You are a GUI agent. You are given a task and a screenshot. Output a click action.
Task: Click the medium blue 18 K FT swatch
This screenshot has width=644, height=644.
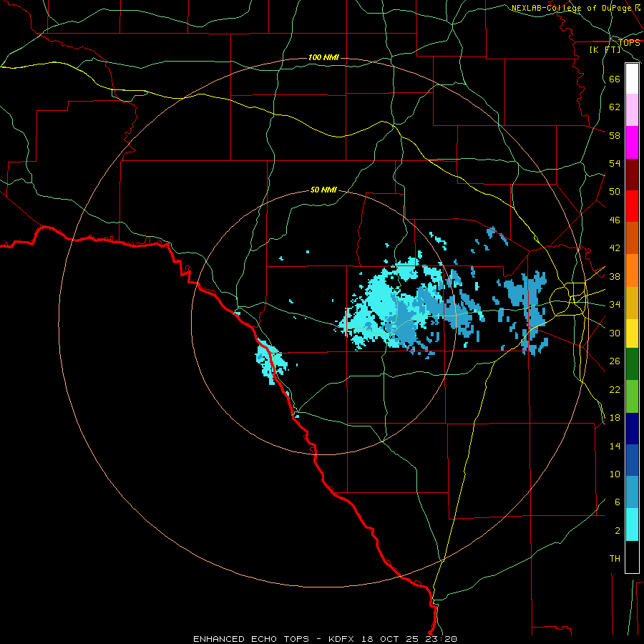click(x=632, y=460)
